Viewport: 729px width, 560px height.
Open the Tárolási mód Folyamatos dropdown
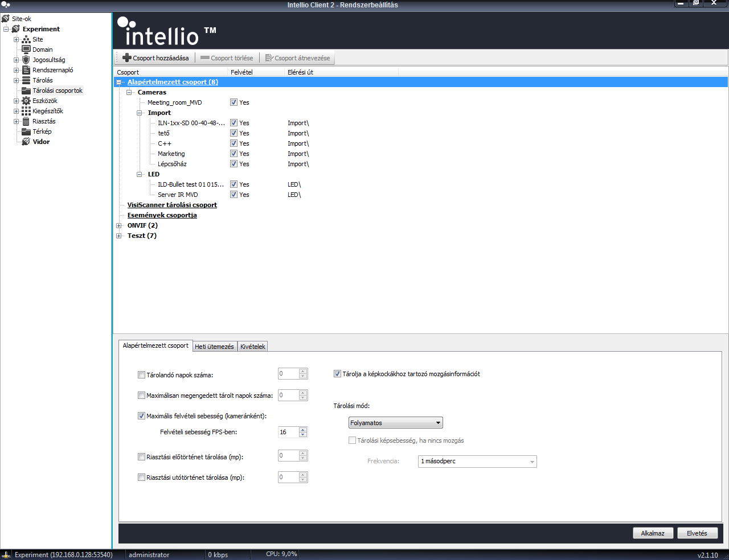(x=396, y=423)
